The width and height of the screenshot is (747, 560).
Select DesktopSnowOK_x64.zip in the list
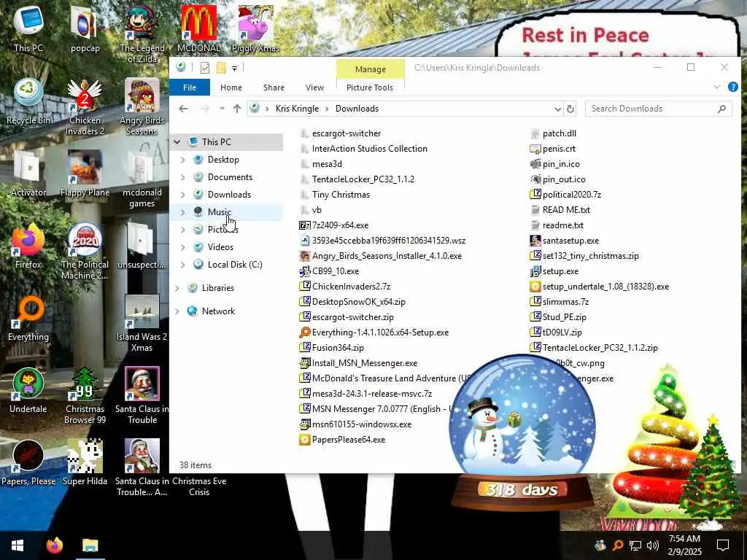point(359,301)
